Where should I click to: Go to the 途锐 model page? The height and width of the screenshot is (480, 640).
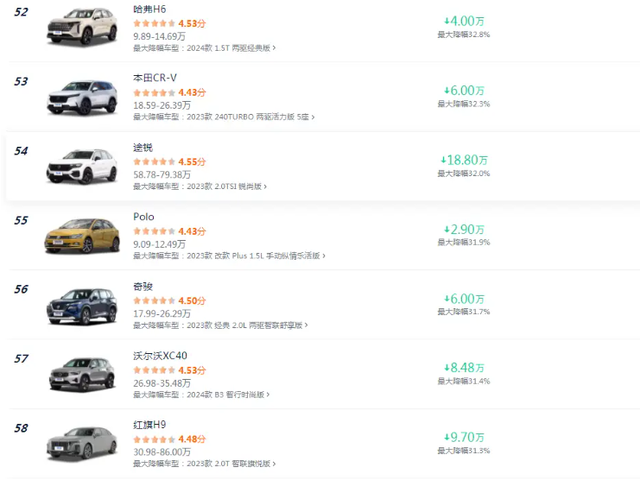pos(143,147)
